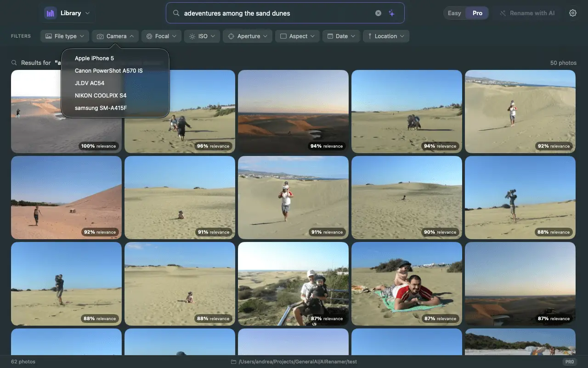Clear the search query with the X icon

click(378, 13)
